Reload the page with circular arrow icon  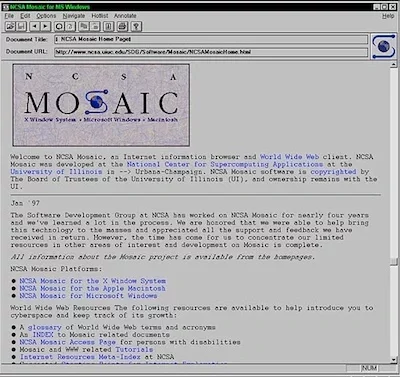[59, 26]
